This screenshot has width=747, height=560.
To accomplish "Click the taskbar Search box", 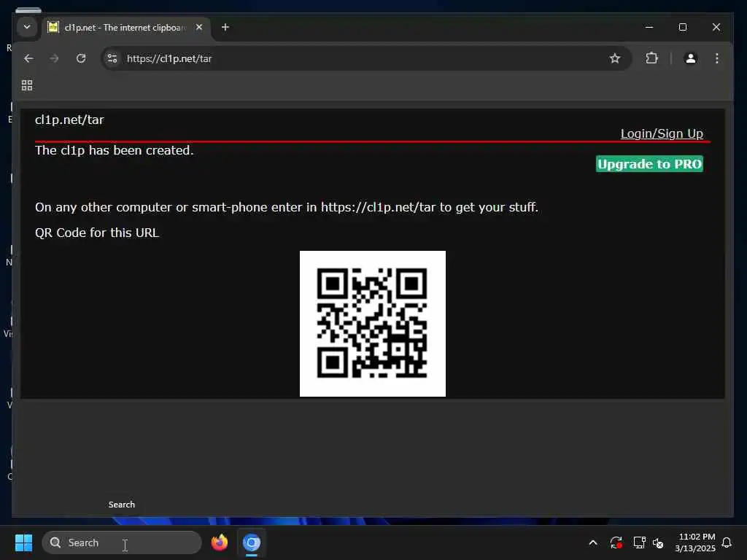I will click(122, 542).
